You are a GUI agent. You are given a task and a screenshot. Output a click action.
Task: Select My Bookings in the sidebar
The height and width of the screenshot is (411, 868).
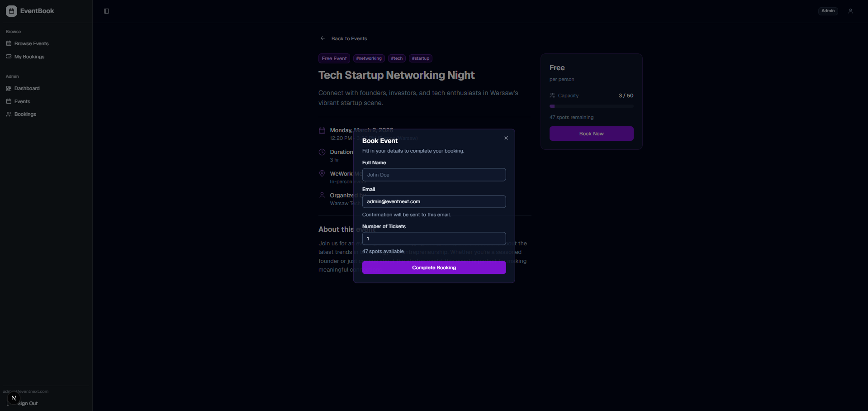point(29,57)
